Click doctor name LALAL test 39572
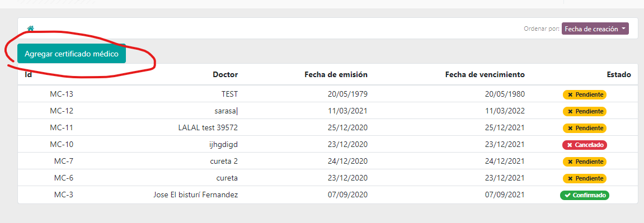Screen dimensions: 644x223 (x=208, y=128)
